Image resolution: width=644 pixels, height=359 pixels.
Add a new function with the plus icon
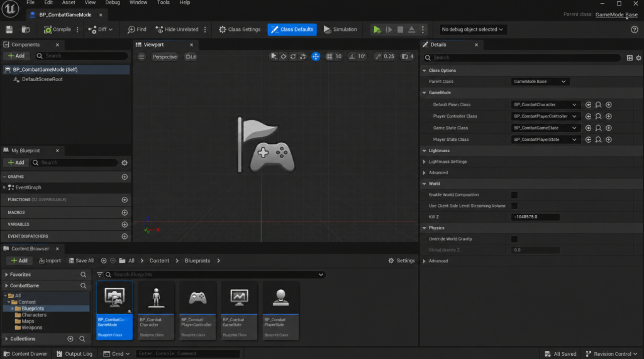point(125,200)
